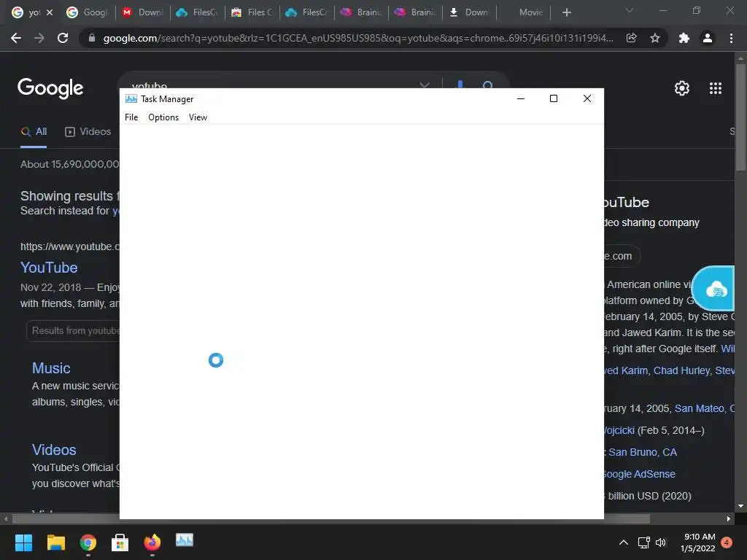This screenshot has height=560, width=747.
Task: Open the network tray icon
Action: [x=643, y=542]
